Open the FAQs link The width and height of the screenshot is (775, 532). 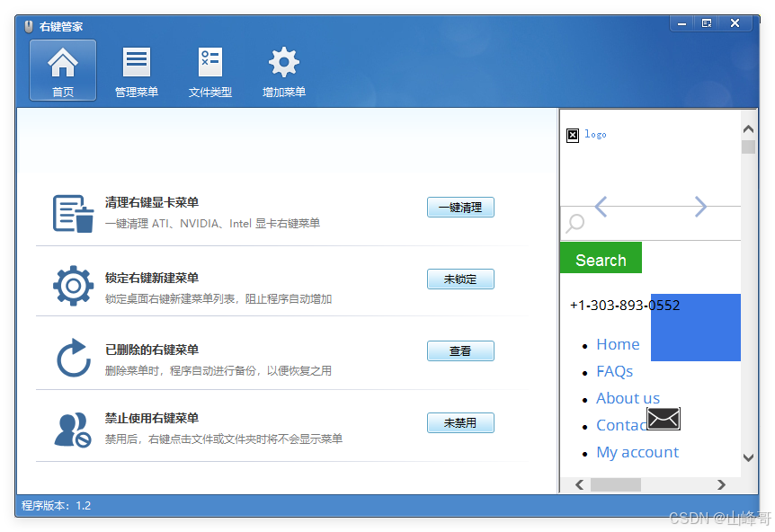point(614,371)
